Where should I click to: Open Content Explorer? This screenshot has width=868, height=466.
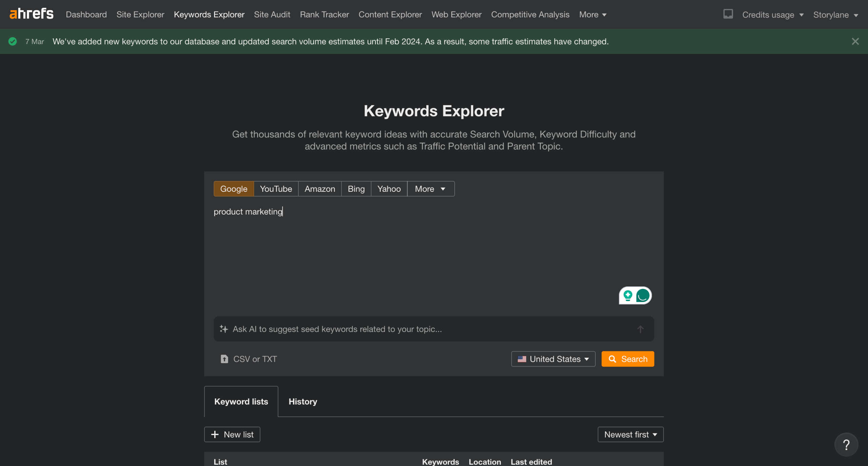click(x=390, y=15)
